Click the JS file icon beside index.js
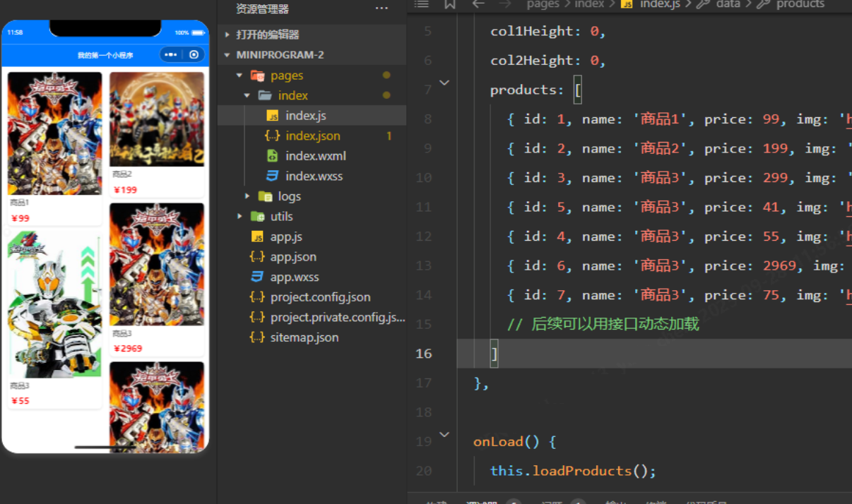Screen dimensions: 852x504 [x=272, y=116]
